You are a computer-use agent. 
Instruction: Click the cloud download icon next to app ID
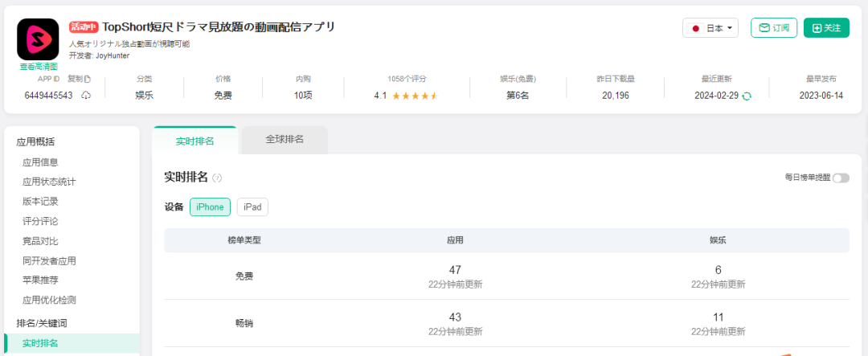point(86,96)
